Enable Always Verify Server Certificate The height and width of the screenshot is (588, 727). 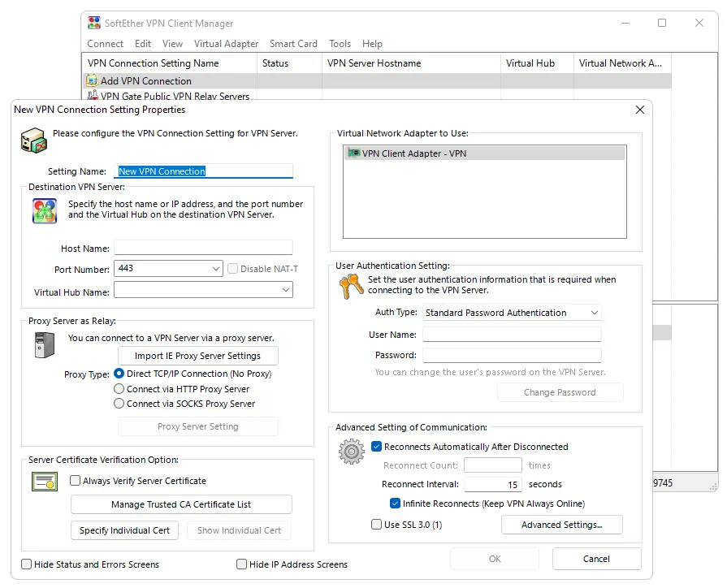click(x=76, y=481)
